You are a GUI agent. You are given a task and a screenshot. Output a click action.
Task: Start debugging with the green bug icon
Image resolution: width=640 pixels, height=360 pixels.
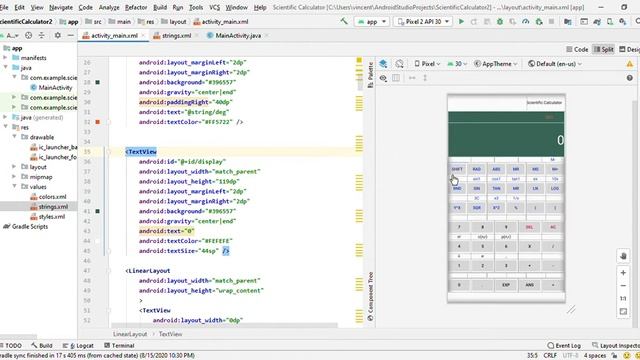500,21
